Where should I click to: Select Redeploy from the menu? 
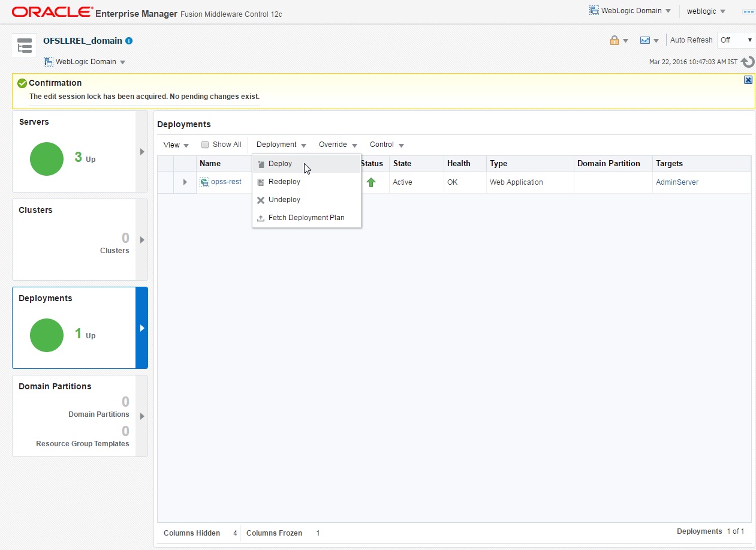[x=306, y=182]
